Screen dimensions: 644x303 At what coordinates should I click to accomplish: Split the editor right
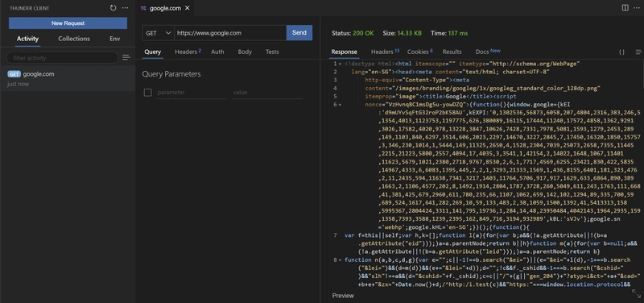(625, 8)
